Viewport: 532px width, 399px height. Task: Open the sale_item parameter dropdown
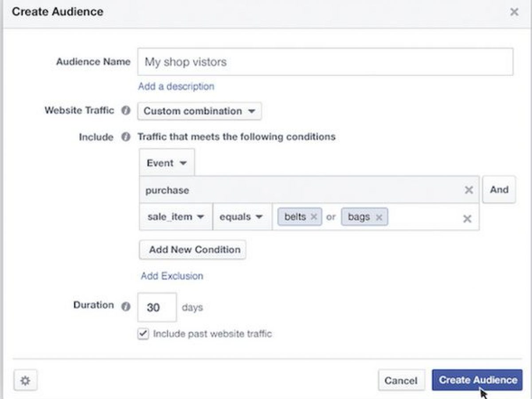click(x=176, y=217)
